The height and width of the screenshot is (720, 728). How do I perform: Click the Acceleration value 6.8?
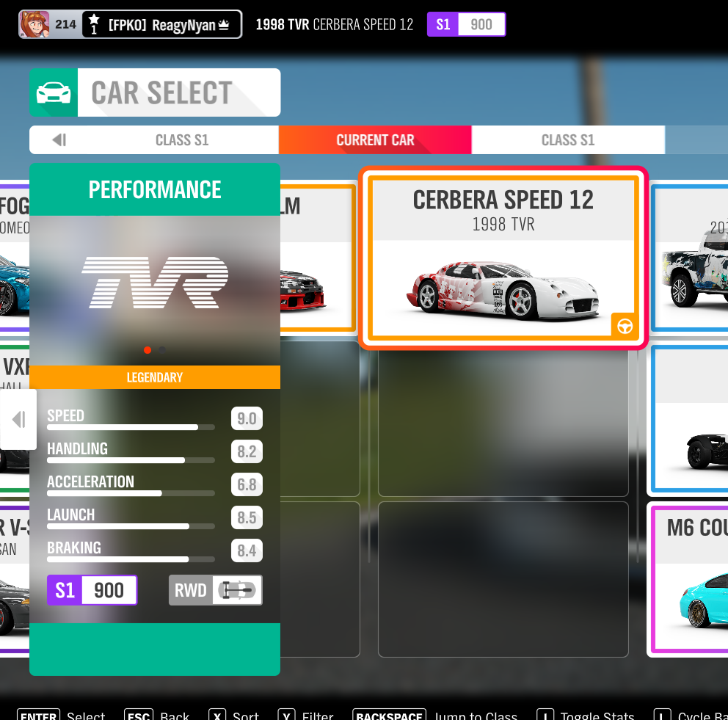click(x=247, y=484)
